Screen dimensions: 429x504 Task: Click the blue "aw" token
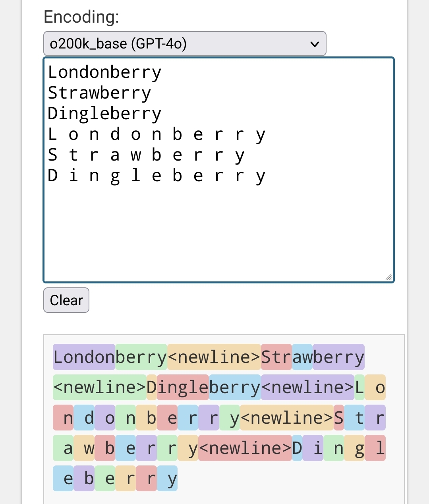coord(302,357)
